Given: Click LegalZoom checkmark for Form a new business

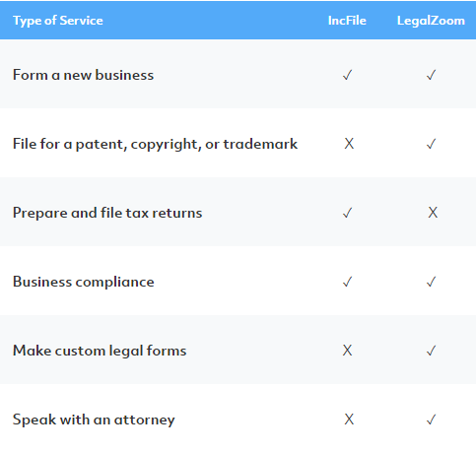Looking at the screenshot, I should [431, 75].
